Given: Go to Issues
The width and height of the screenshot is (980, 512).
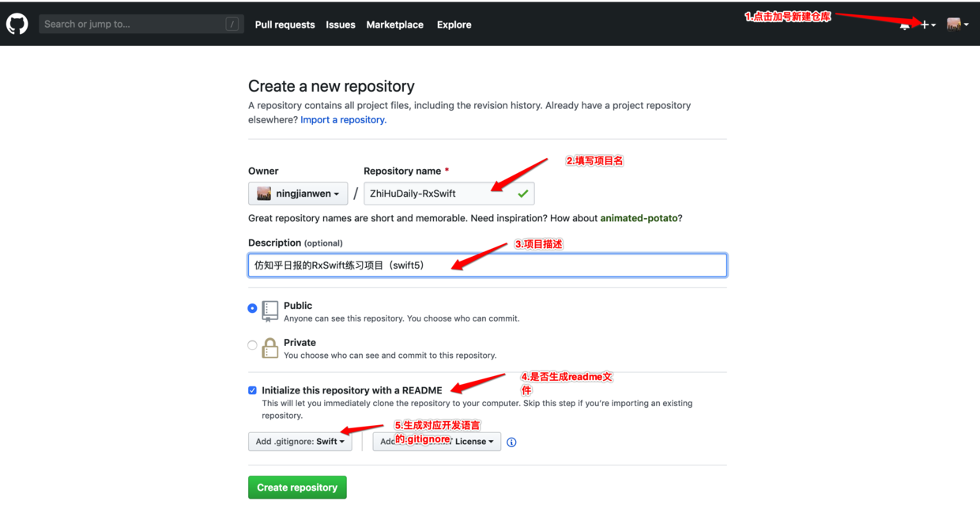Looking at the screenshot, I should click(341, 24).
